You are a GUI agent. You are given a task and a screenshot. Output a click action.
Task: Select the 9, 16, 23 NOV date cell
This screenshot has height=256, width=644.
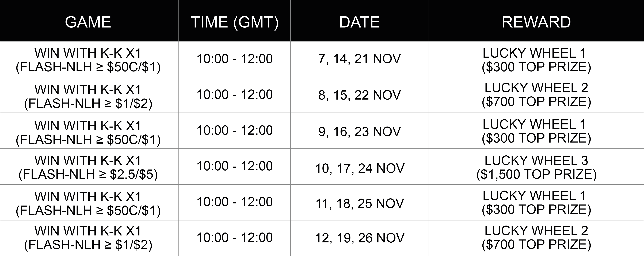[x=360, y=131]
